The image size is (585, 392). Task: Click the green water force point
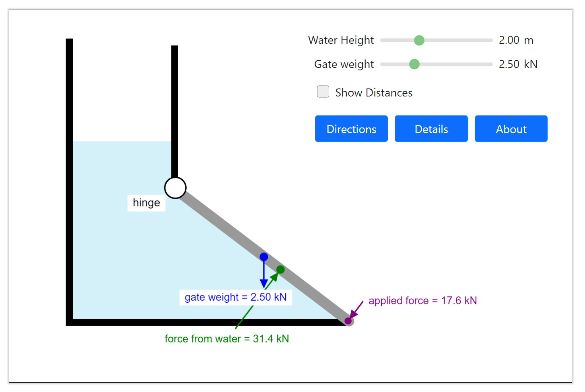(x=280, y=269)
